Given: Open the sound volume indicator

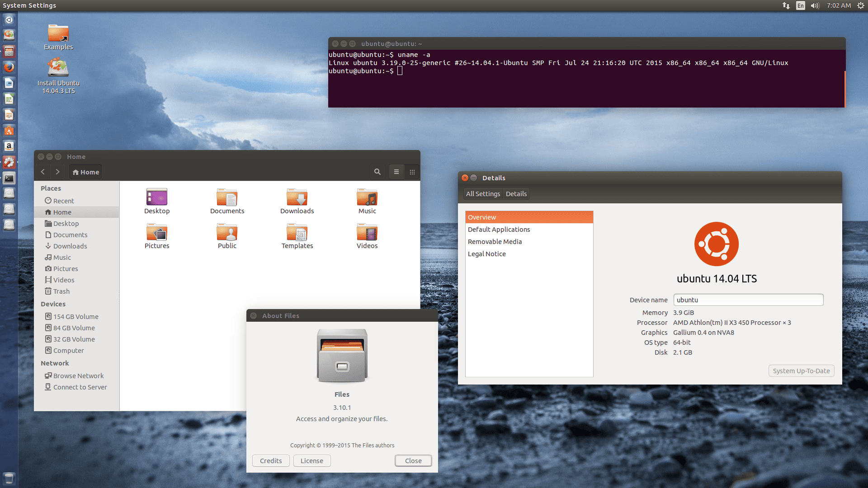Looking at the screenshot, I should coord(815,5).
